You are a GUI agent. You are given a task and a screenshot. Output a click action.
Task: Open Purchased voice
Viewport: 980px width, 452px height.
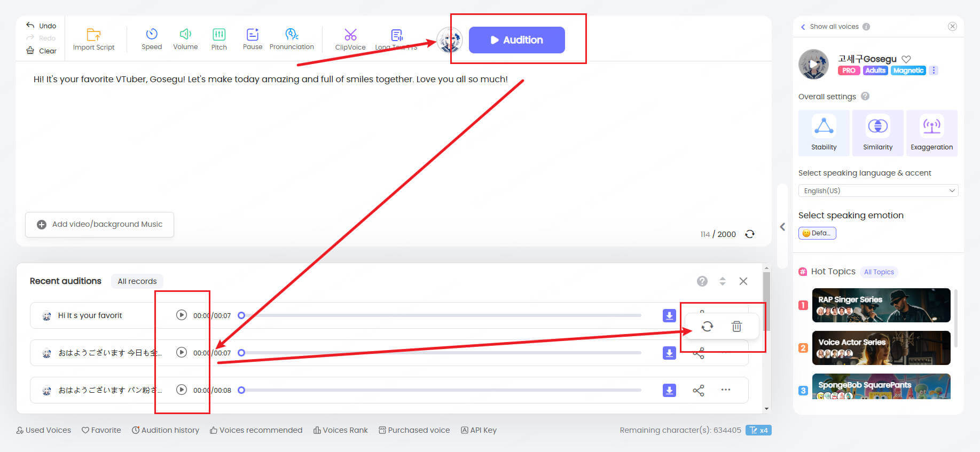[414, 430]
